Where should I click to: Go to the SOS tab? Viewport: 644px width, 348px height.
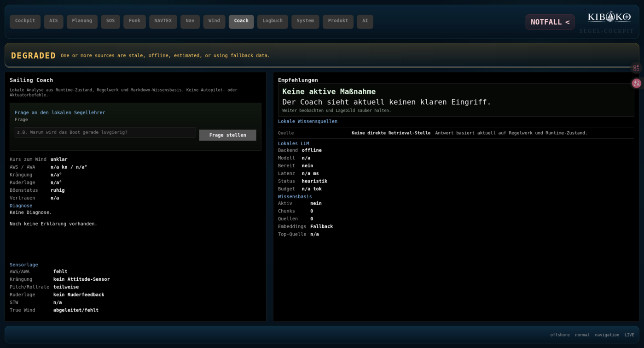(110, 21)
